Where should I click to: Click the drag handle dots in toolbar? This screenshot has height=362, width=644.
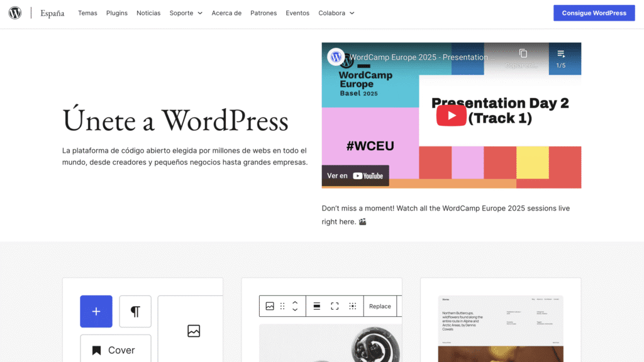(x=282, y=306)
